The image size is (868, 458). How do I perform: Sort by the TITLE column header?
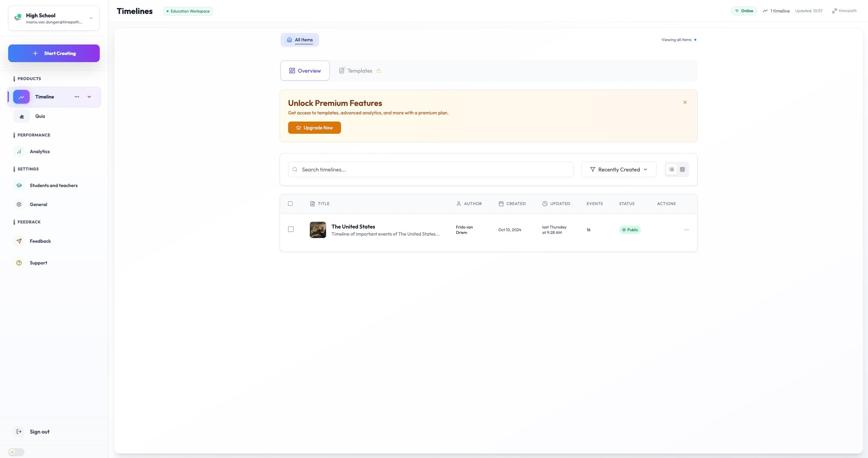click(x=320, y=204)
